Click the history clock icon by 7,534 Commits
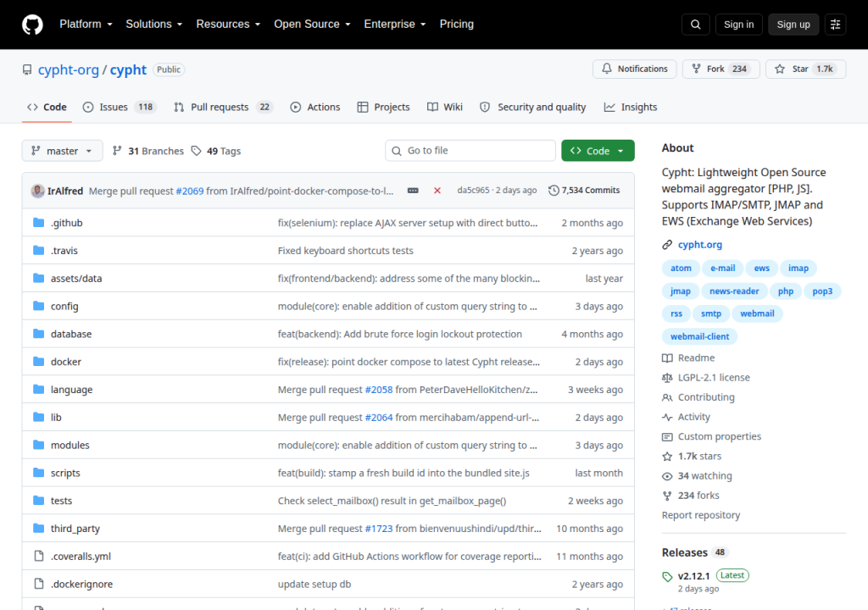The width and height of the screenshot is (868, 610). pos(554,191)
